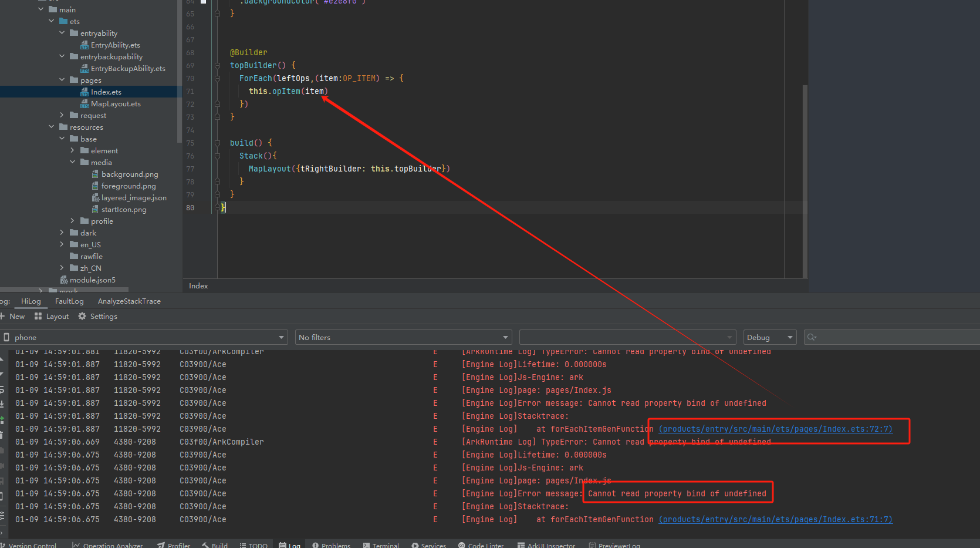The image size is (980, 548).
Task: Expand the dark folder
Action: (62, 233)
